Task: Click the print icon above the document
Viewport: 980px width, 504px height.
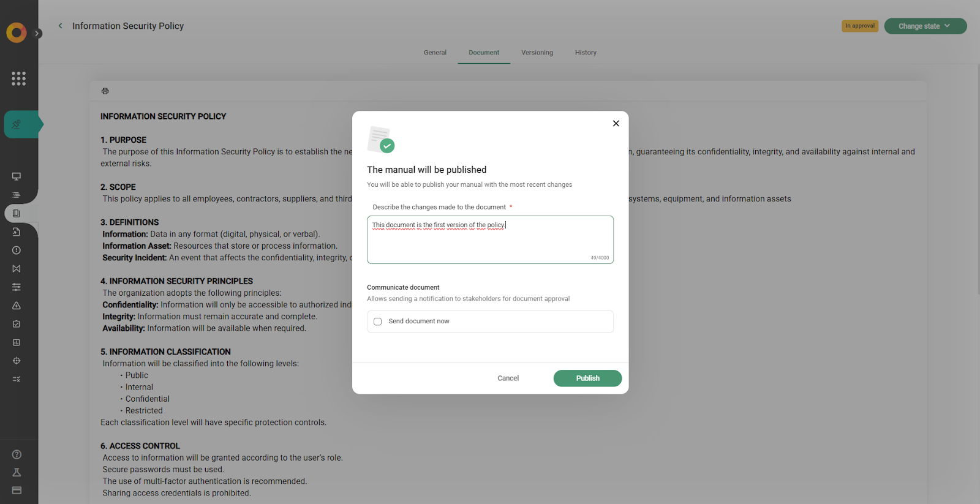Action: [105, 91]
